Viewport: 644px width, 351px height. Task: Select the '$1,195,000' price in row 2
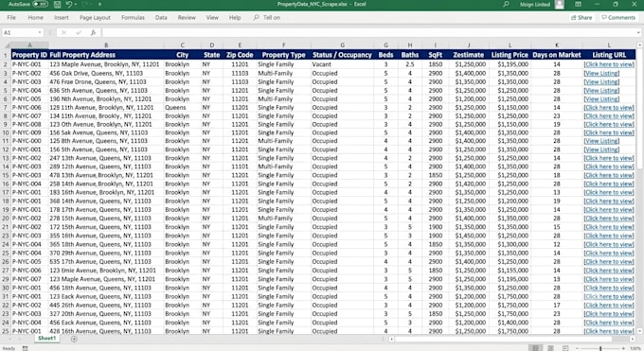point(510,64)
